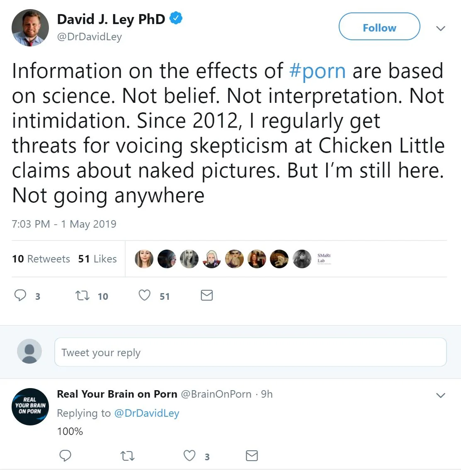Expand options for the BrainOnPorn reply
The image size is (461, 476).
(441, 395)
